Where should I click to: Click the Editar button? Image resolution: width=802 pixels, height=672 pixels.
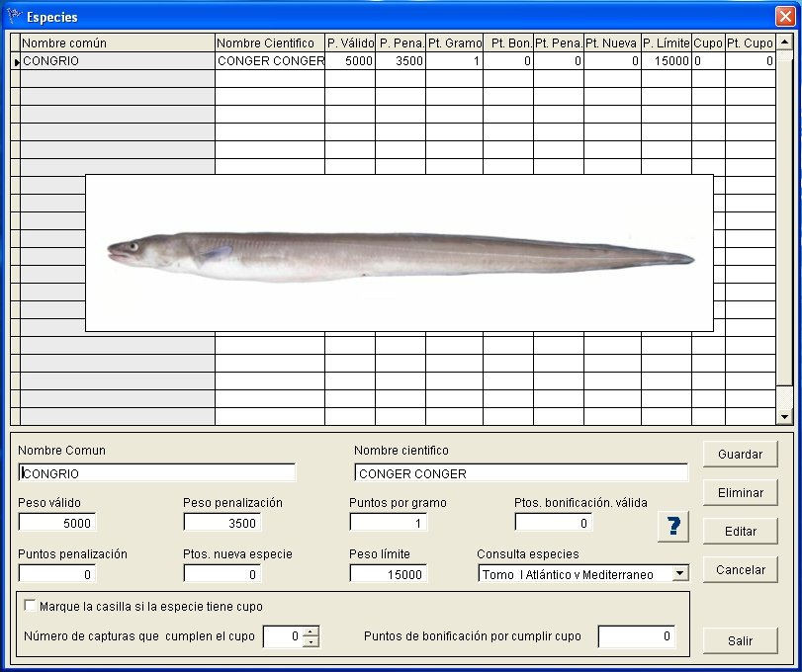[741, 531]
